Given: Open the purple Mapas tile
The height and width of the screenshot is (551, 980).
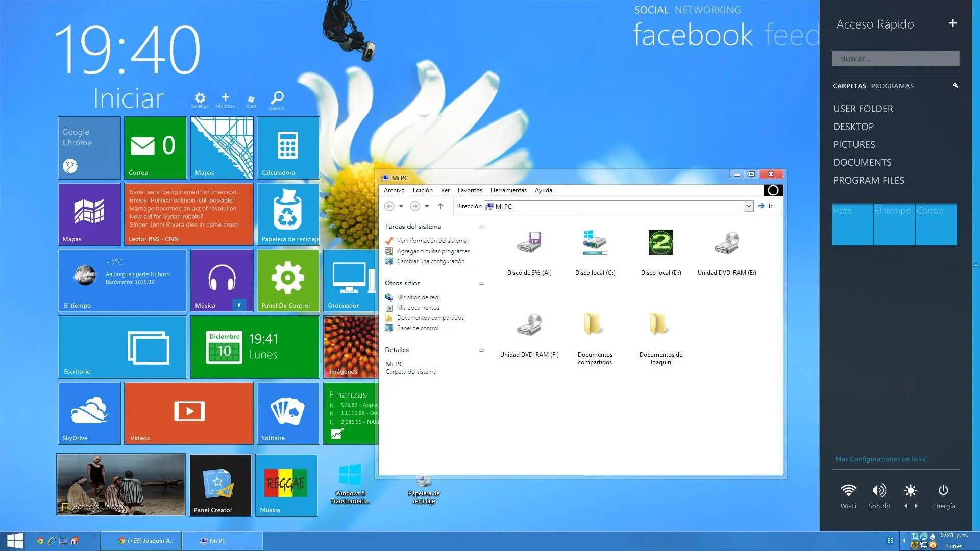Looking at the screenshot, I should (x=89, y=214).
